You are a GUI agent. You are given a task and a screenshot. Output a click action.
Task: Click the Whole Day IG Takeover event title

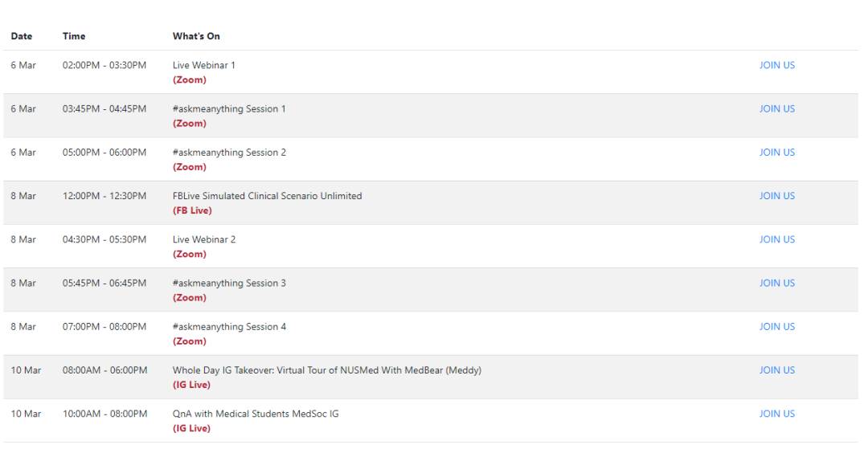[326, 370]
